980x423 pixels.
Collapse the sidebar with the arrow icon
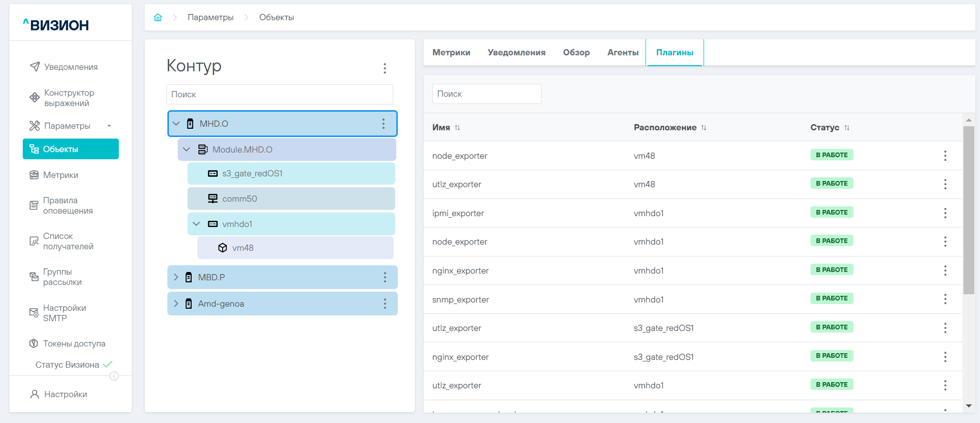click(114, 376)
